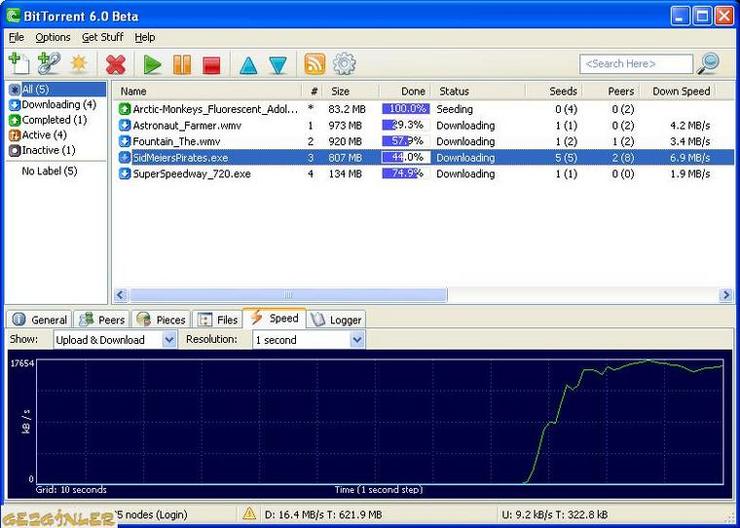Click the horizontal scrollbar right arrow
The width and height of the screenshot is (740, 528).
pos(726,295)
